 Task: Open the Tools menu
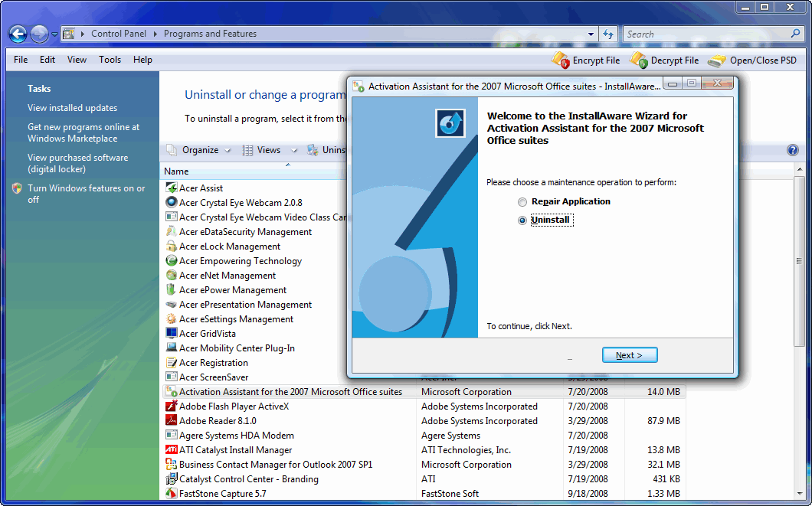[x=110, y=60]
